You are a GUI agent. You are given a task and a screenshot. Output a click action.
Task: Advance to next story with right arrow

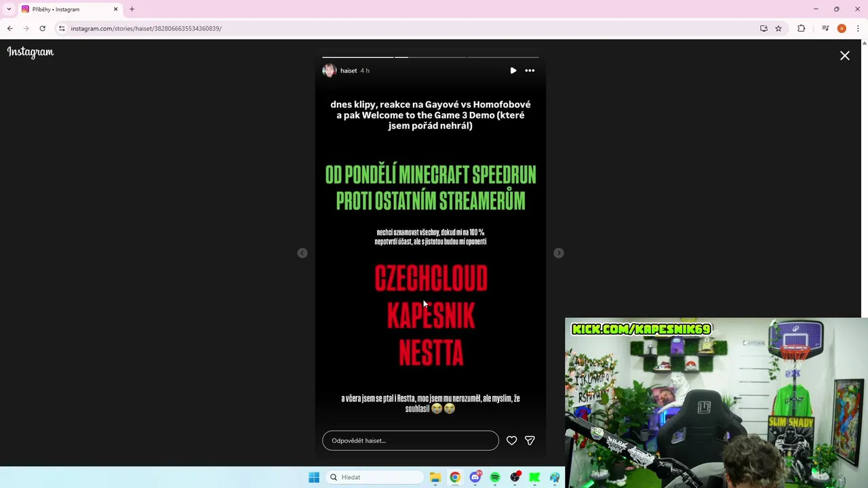[559, 253]
